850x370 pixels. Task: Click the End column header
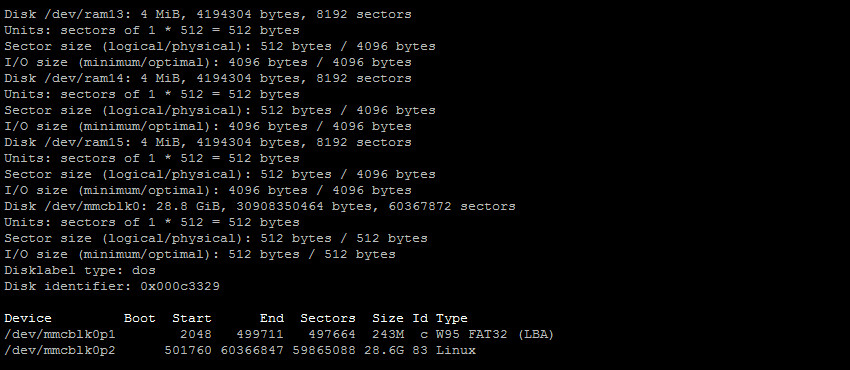click(272, 319)
